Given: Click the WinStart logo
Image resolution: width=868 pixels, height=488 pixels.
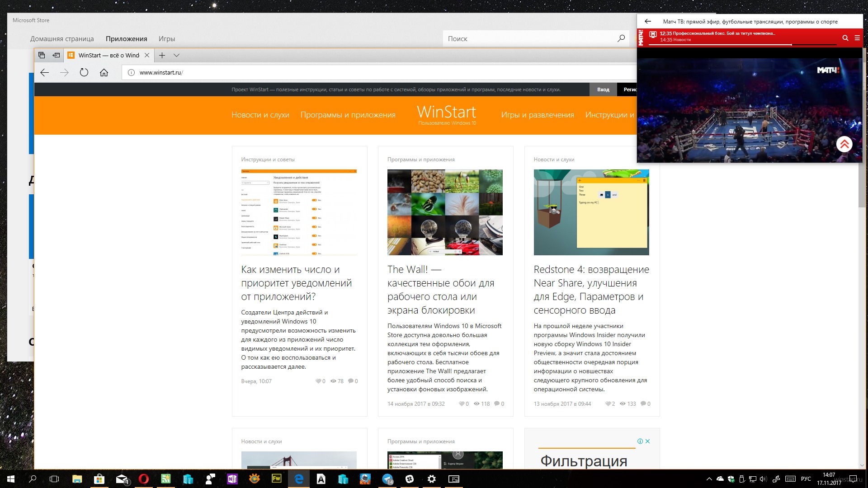Looking at the screenshot, I should [447, 115].
